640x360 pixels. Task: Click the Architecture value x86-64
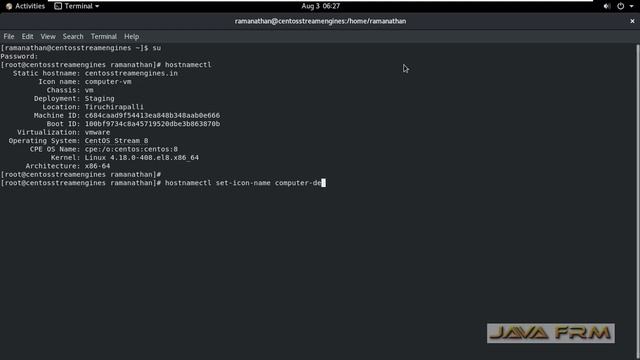[97, 166]
